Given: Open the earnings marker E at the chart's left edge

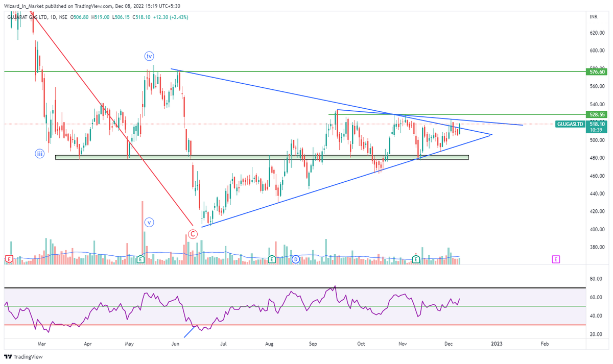Looking at the screenshot, I should click(9, 259).
